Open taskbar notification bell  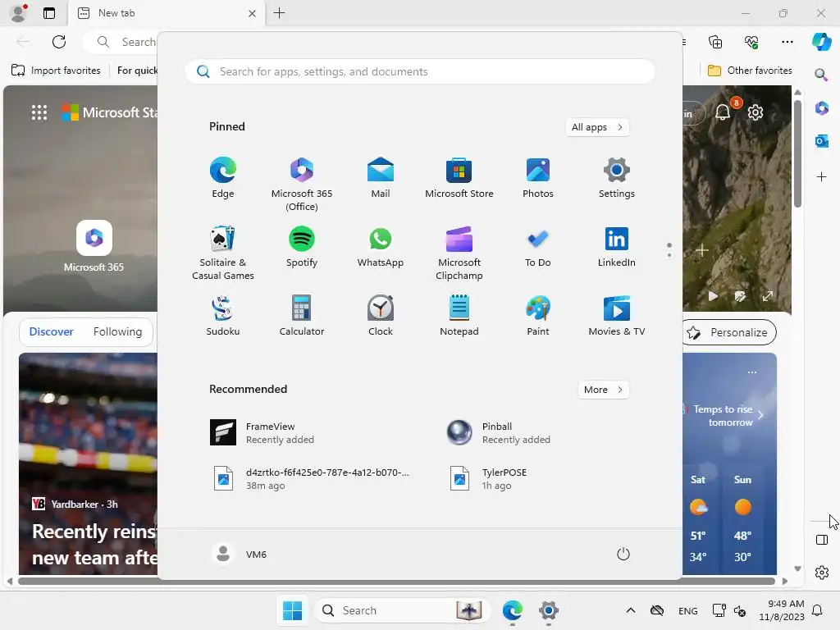coord(818,610)
